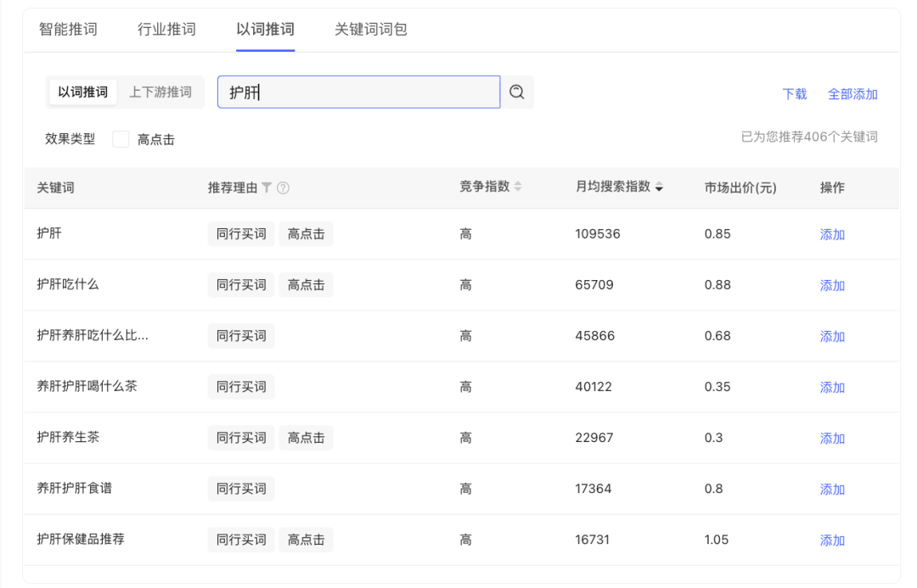This screenshot has height=588, width=917.
Task: Click keyword cell 护肝保健品推荐
Action: pyautogui.click(x=81, y=539)
